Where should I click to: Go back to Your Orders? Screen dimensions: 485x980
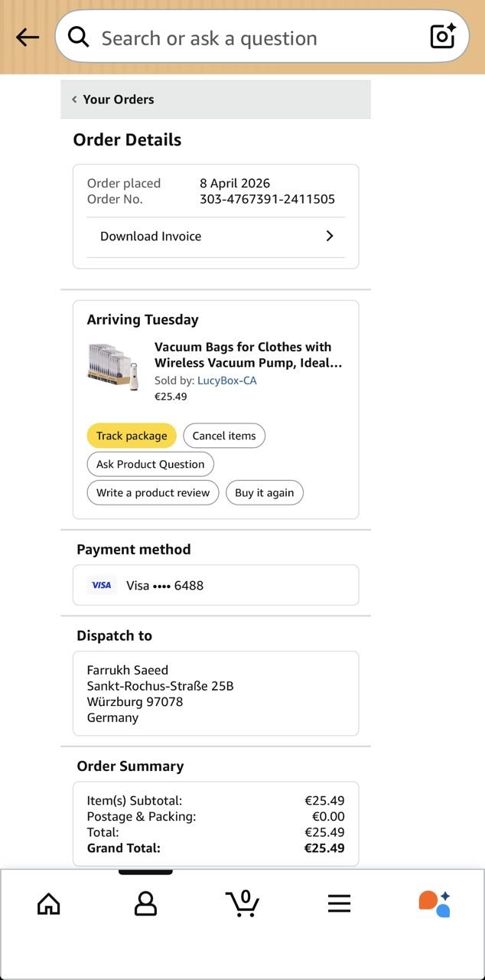[113, 100]
